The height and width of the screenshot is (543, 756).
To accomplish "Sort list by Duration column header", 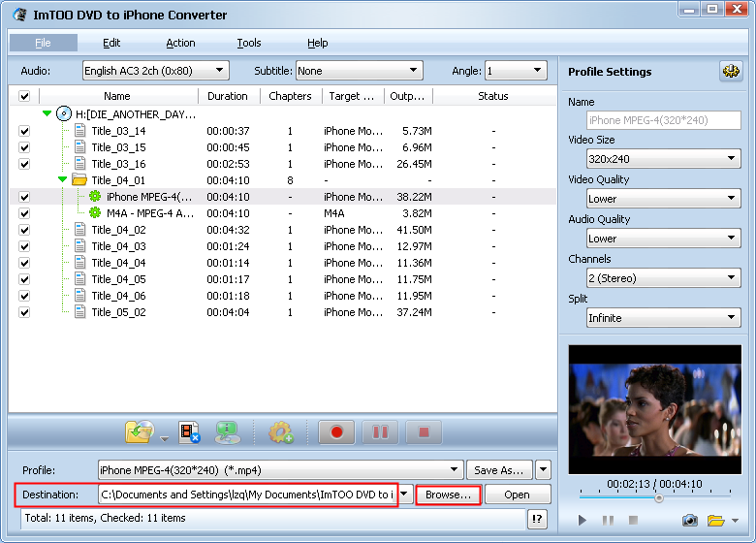I will (228, 96).
